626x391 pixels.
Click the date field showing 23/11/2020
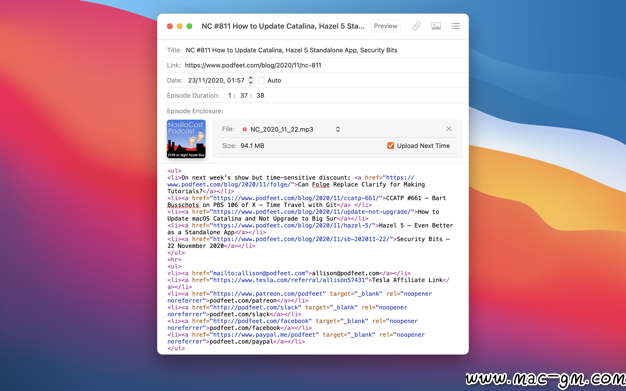[216, 80]
